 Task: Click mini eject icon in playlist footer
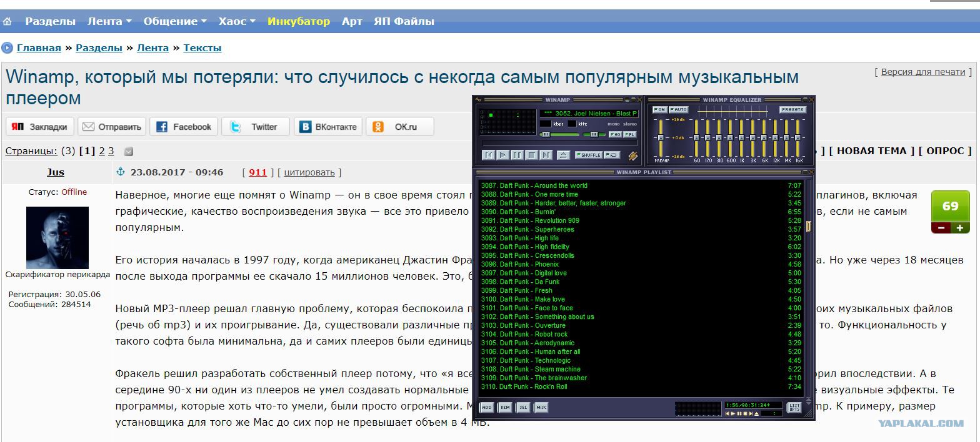click(756, 413)
